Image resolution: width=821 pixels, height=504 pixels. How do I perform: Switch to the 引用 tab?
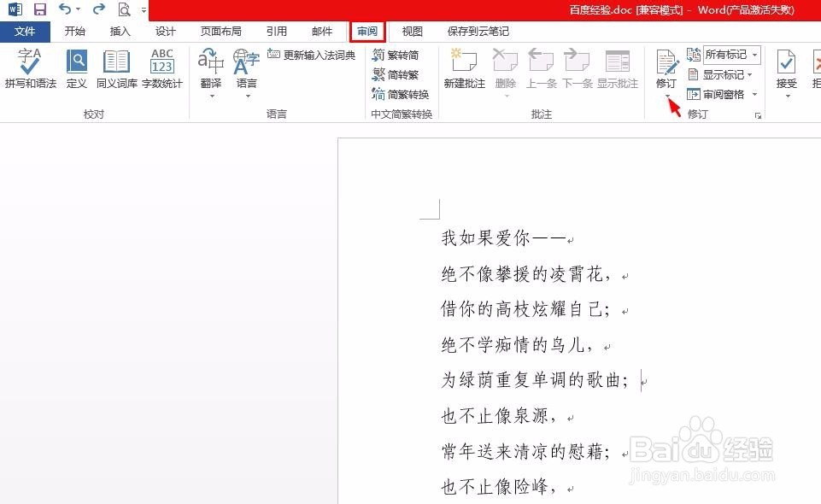click(x=277, y=32)
